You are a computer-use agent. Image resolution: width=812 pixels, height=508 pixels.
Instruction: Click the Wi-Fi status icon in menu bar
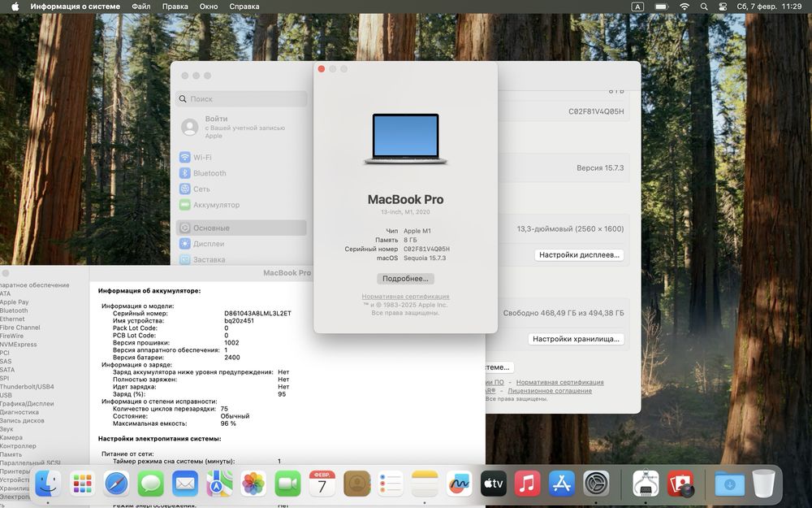(684, 7)
